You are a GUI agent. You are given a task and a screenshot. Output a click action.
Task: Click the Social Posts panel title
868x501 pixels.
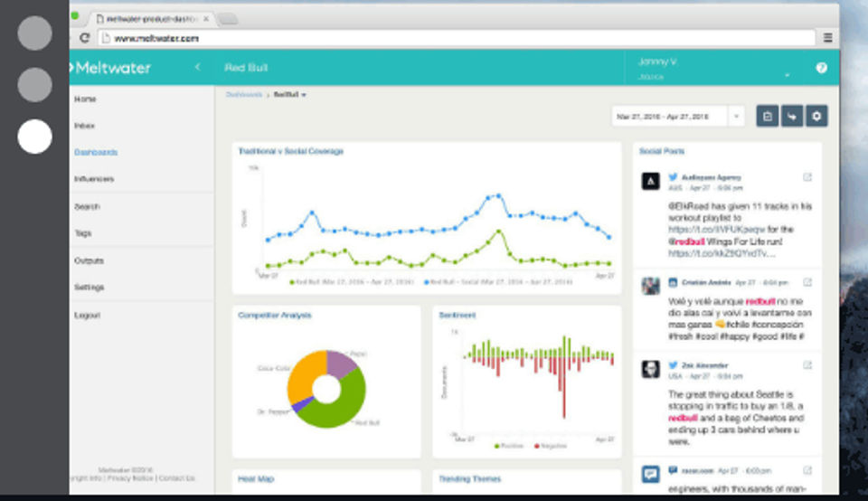click(662, 151)
